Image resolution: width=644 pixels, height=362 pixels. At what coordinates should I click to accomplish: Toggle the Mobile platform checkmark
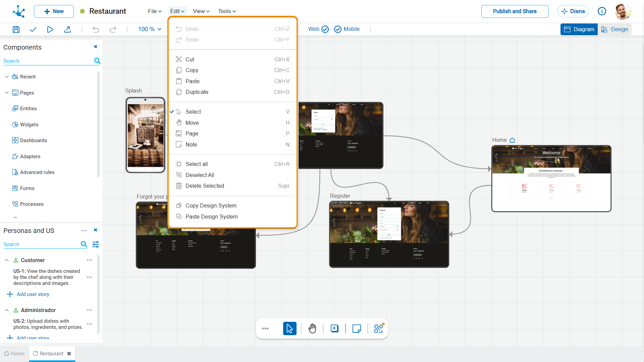tap(338, 29)
